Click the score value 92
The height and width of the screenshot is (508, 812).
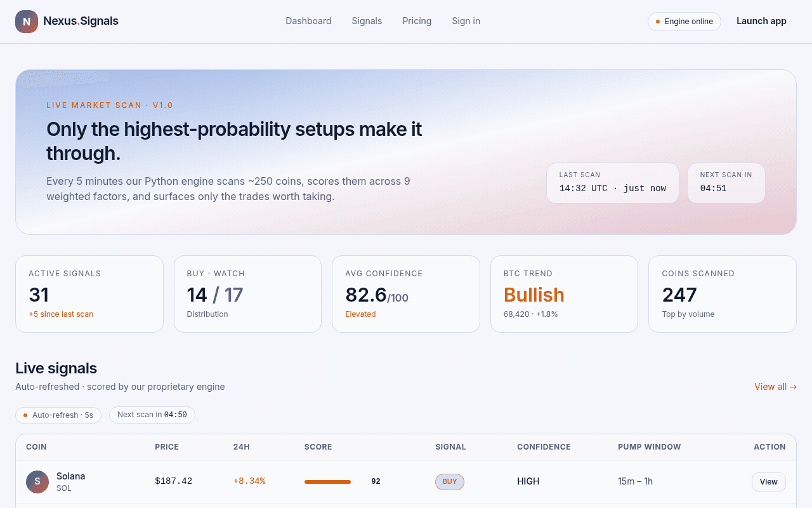(376, 481)
